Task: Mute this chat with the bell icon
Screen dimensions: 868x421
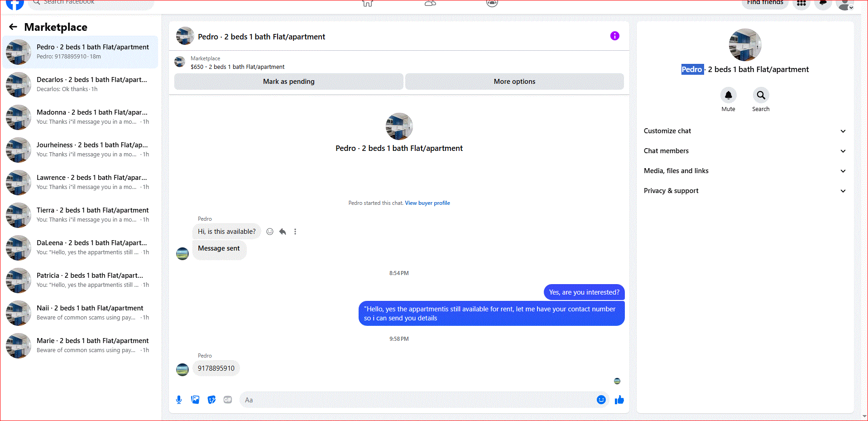Action: [728, 95]
